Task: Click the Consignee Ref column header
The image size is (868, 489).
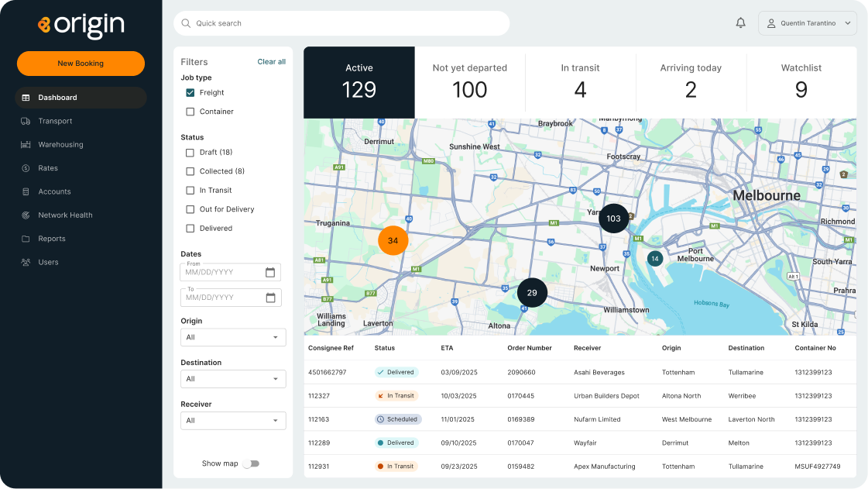Action: [x=331, y=348]
